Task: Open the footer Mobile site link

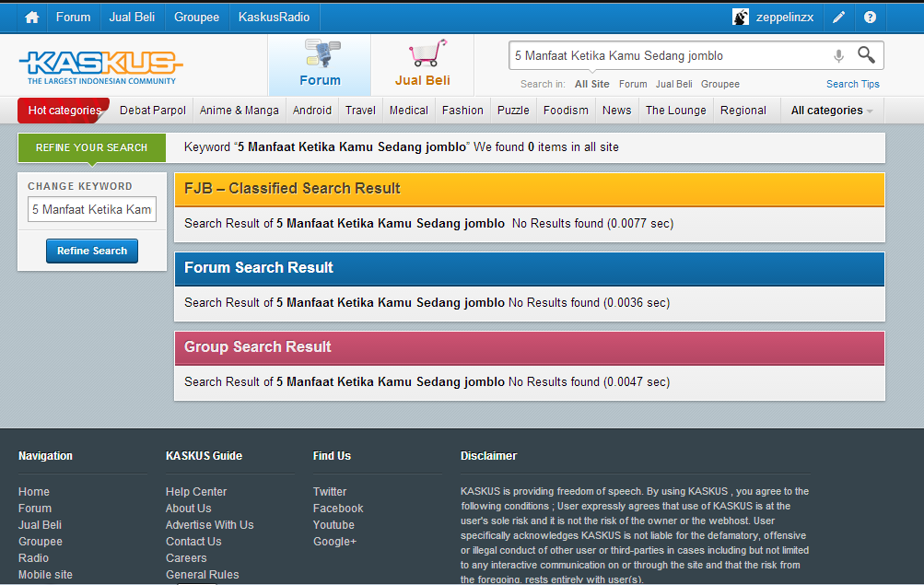Action: [x=45, y=574]
